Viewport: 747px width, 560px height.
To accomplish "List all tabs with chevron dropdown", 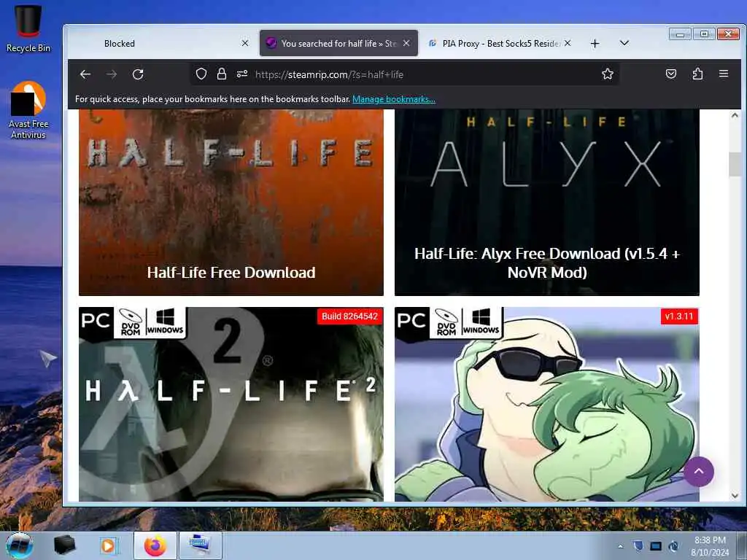I will pyautogui.click(x=624, y=43).
